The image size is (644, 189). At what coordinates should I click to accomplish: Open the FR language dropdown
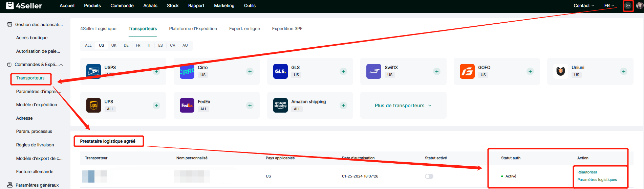[609, 6]
